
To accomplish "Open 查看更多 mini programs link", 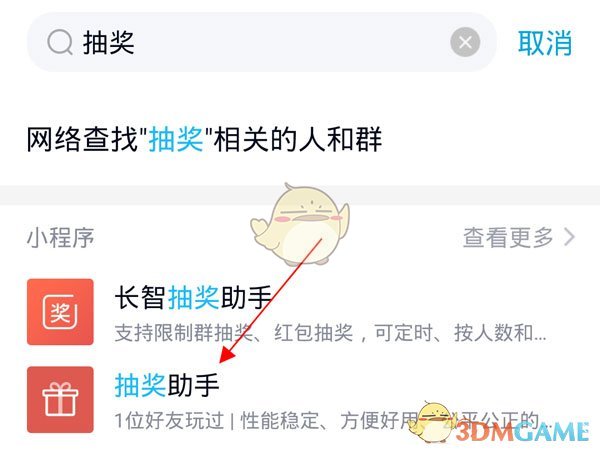I will 509,237.
